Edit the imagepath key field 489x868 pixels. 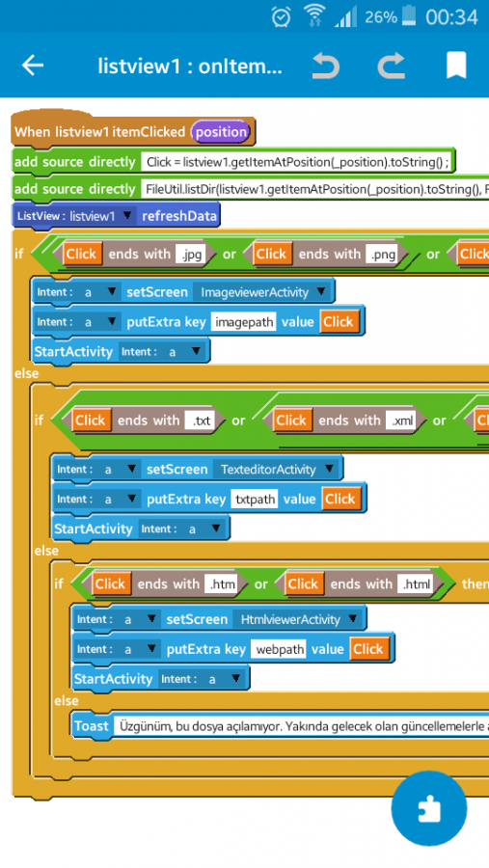coord(243,322)
